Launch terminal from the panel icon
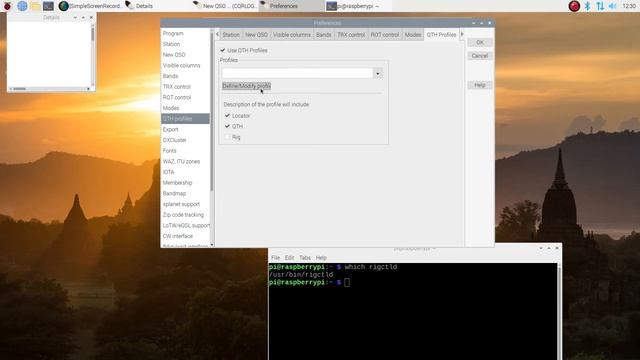The height and width of the screenshot is (360, 640). point(48,6)
